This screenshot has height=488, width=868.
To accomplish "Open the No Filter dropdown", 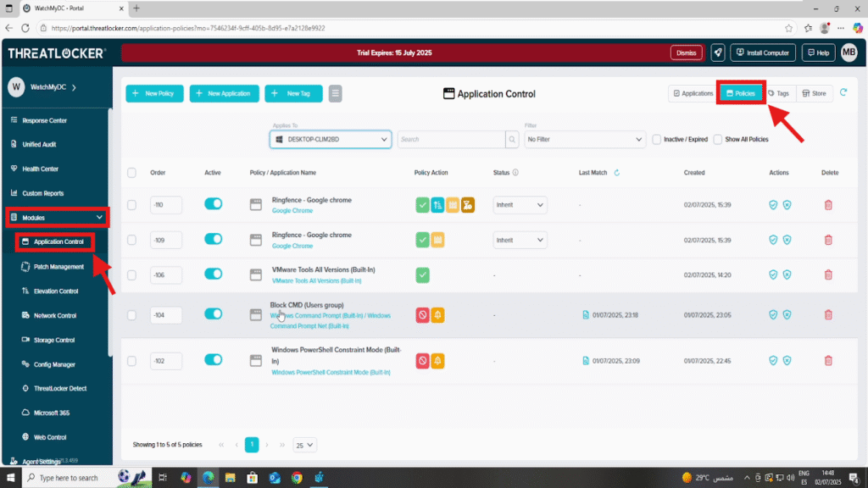I will coord(585,140).
